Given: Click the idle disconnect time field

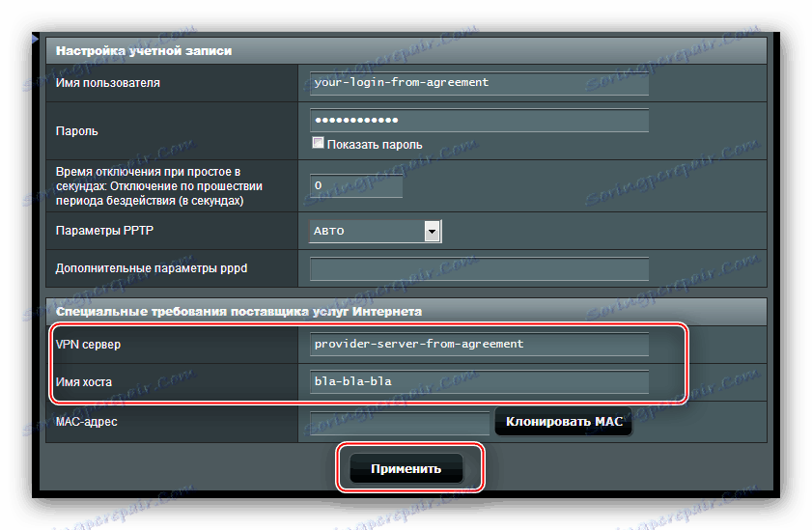Looking at the screenshot, I should point(355,185).
